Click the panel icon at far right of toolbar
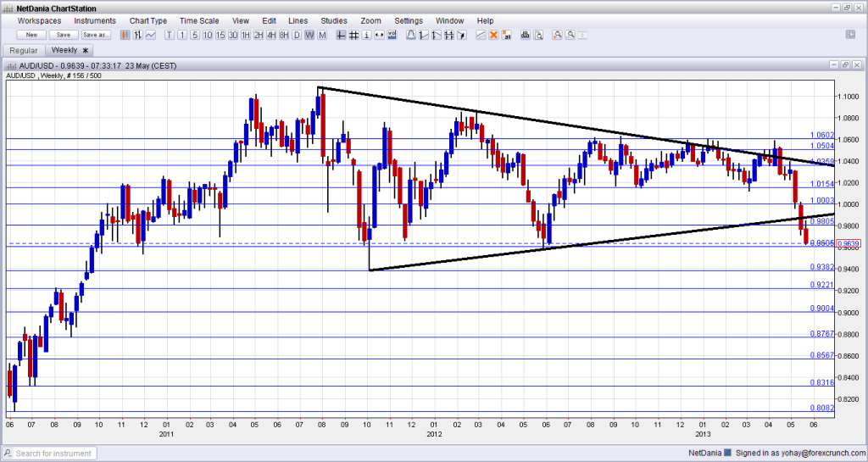The image size is (868, 462). [x=851, y=35]
